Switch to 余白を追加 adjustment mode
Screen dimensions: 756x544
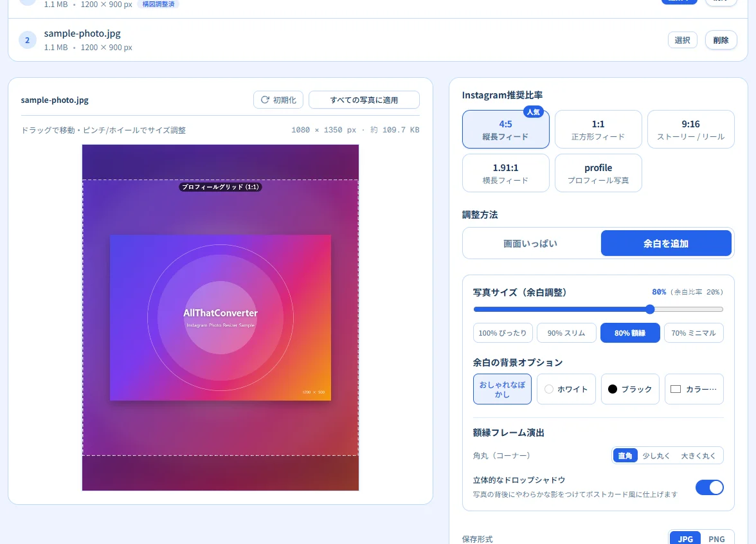pos(666,243)
